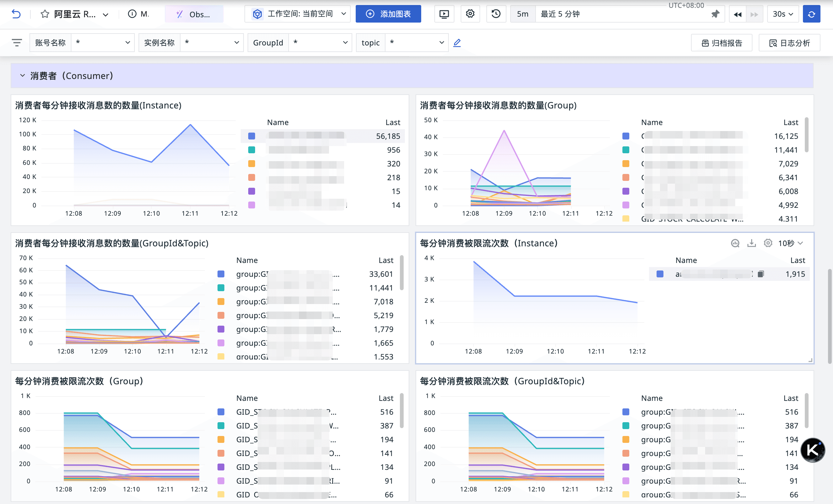This screenshot has width=833, height=504.
Task: Click the 添加图表 button
Action: (x=388, y=14)
